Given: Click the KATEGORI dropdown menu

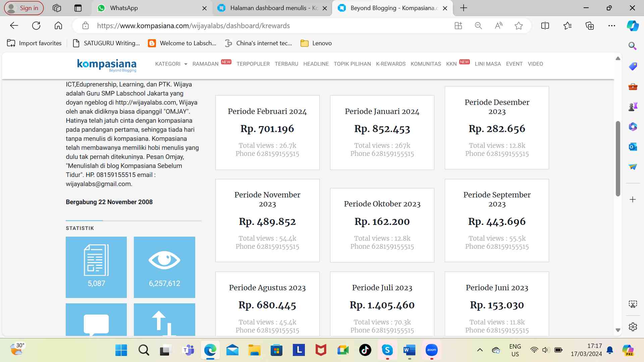Looking at the screenshot, I should pos(171,64).
